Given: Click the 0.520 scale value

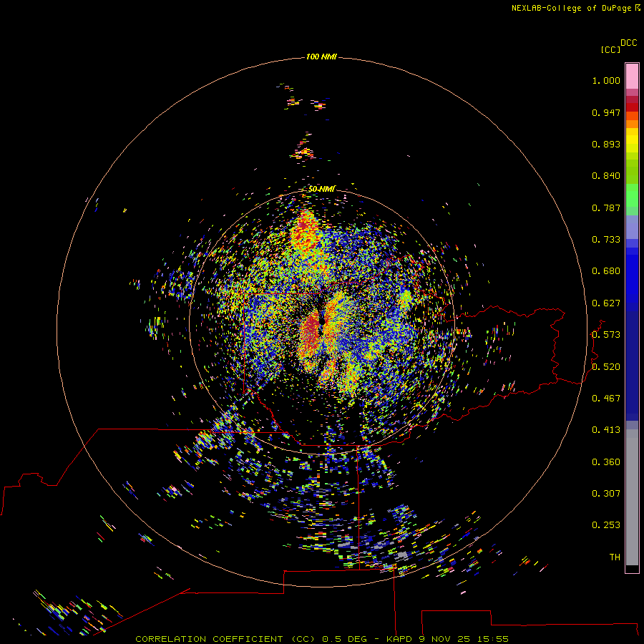Looking at the screenshot, I should point(606,367).
